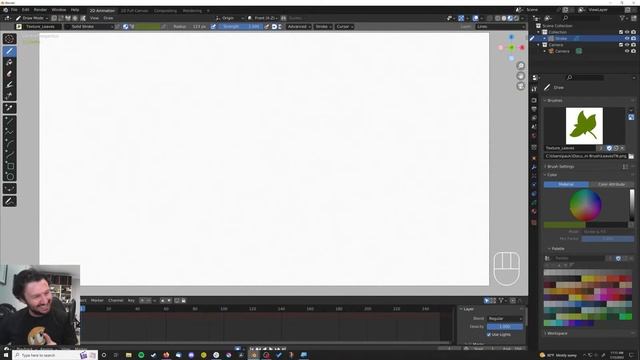640x360 pixels.
Task: Open the Origin placement dropdown
Action: point(229,18)
